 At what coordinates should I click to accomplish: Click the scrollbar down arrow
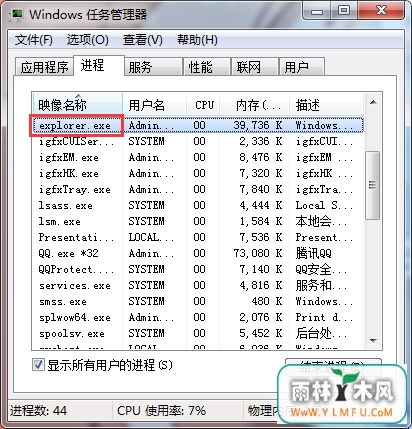(x=373, y=340)
